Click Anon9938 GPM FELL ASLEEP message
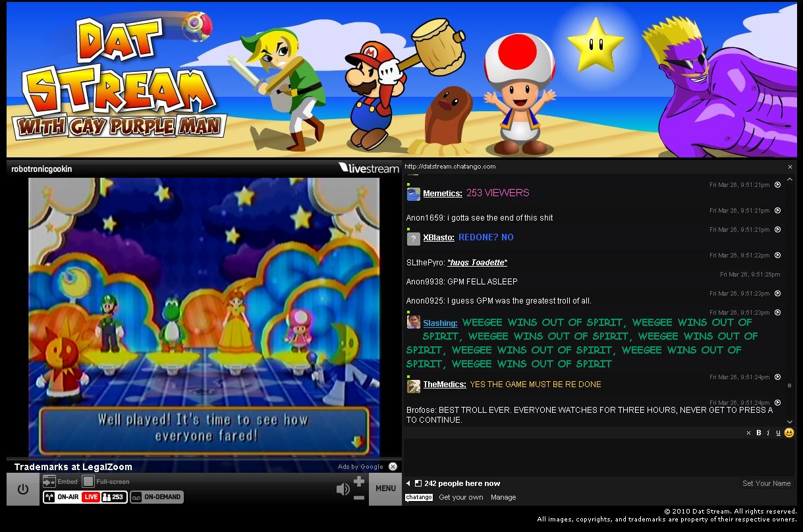The width and height of the screenshot is (803, 532). pyautogui.click(x=462, y=282)
